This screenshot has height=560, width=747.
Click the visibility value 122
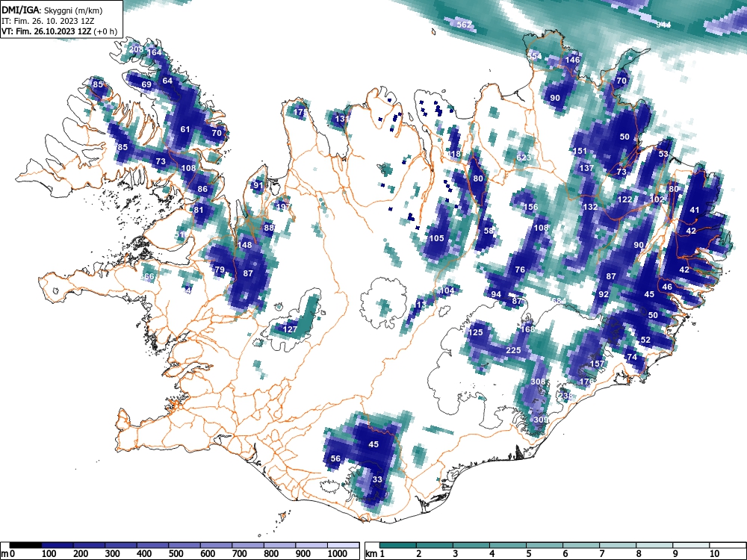[624, 199]
